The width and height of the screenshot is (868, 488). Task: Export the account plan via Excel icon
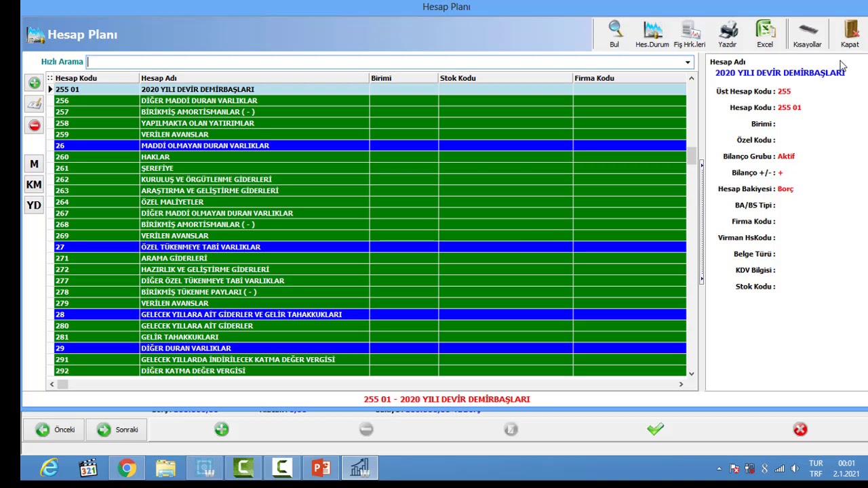765,30
